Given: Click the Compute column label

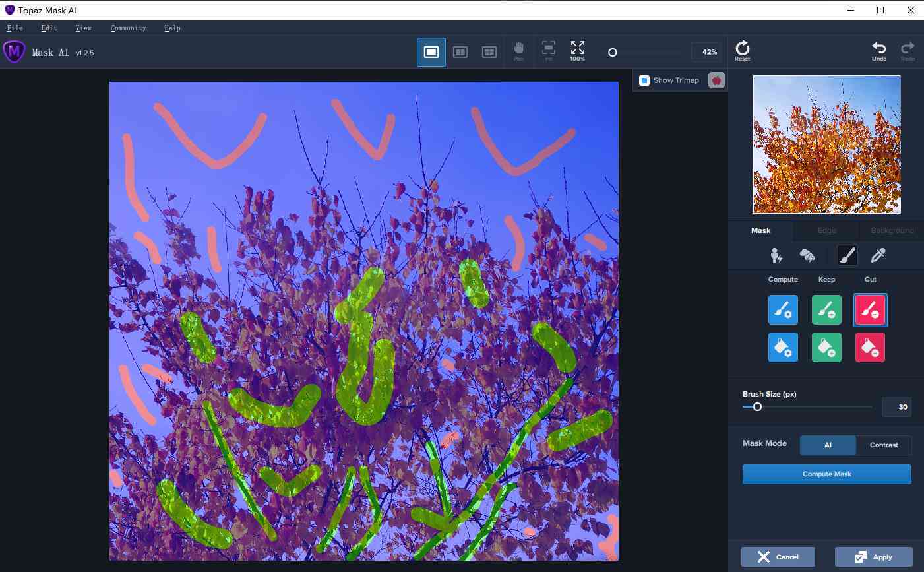Looking at the screenshot, I should click(x=783, y=279).
